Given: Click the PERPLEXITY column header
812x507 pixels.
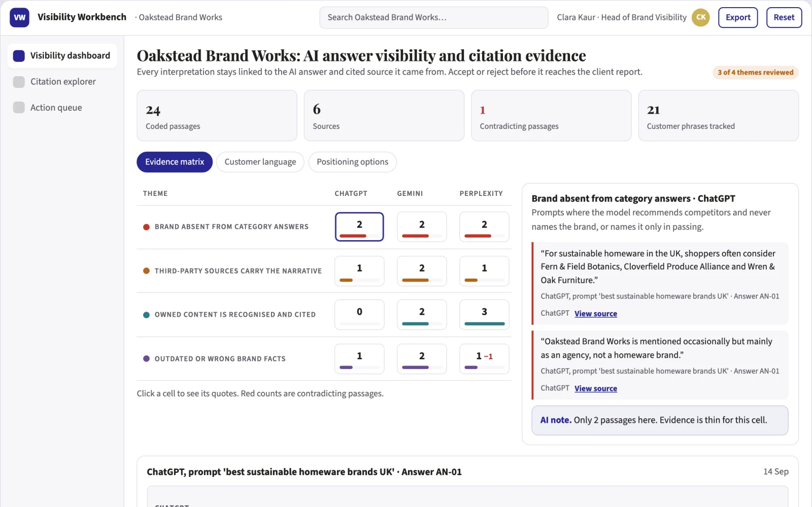Looking at the screenshot, I should (481, 193).
